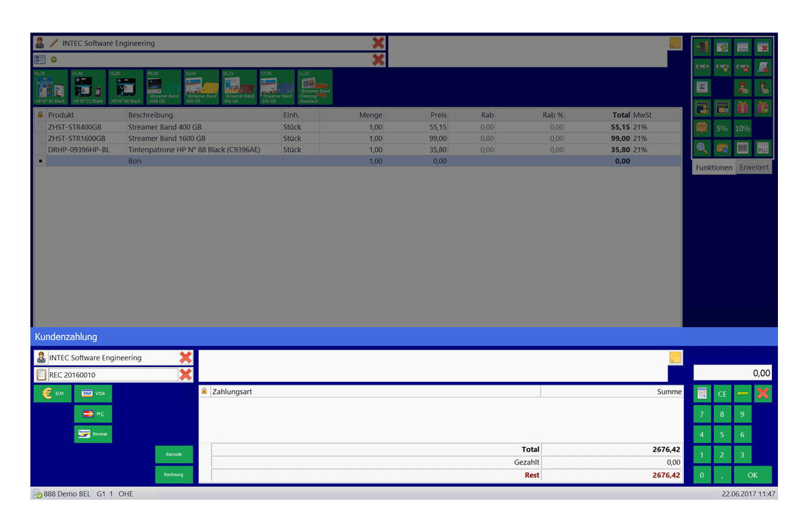Click the amount input field showing 0,00
This screenshot has height=532, width=811.
[732, 373]
